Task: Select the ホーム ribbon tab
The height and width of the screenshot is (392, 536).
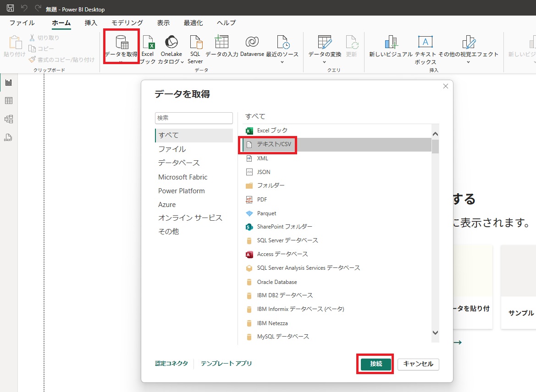Action: click(61, 23)
